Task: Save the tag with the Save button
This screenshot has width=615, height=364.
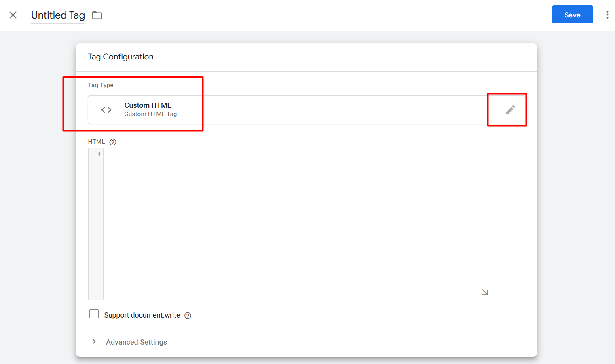Action: 572,15
